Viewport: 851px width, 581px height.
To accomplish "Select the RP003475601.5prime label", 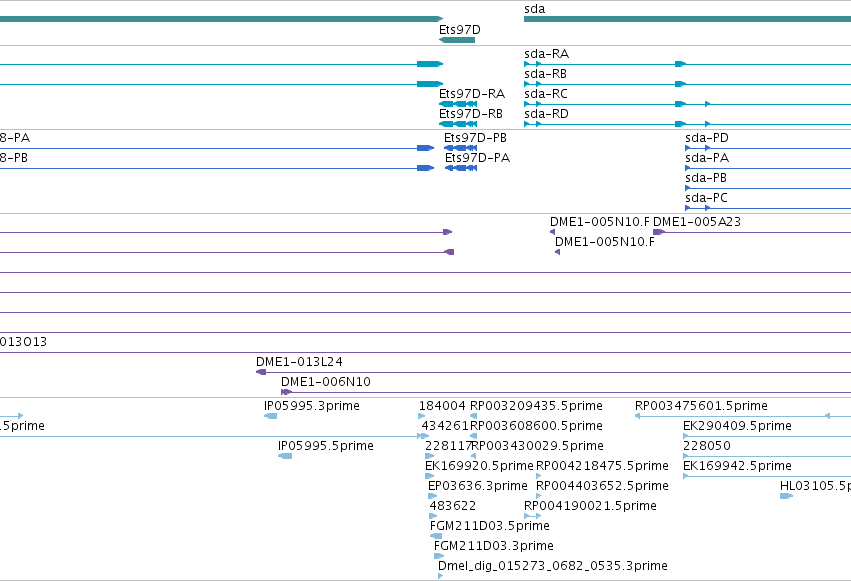I will click(x=701, y=406).
